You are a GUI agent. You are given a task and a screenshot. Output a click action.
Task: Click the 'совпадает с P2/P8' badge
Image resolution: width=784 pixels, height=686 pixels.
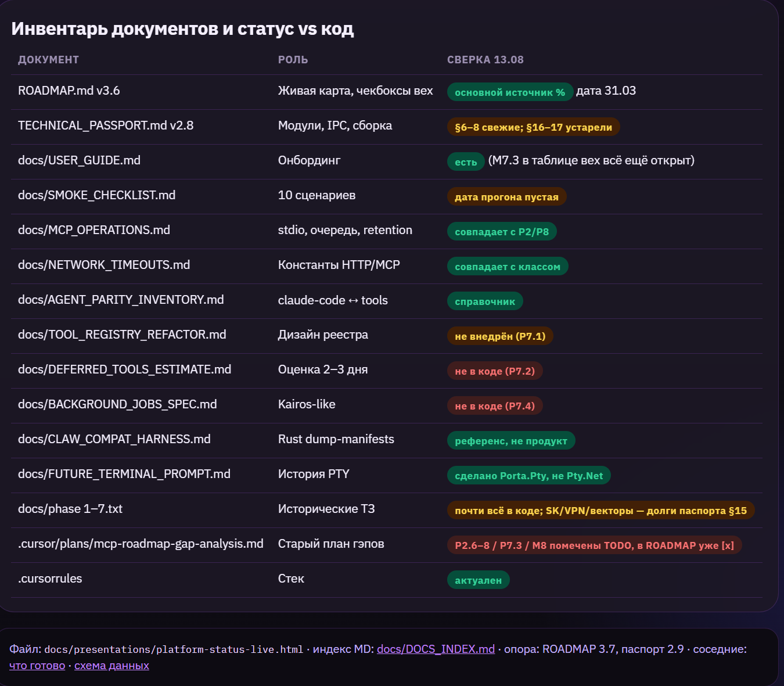point(502,231)
